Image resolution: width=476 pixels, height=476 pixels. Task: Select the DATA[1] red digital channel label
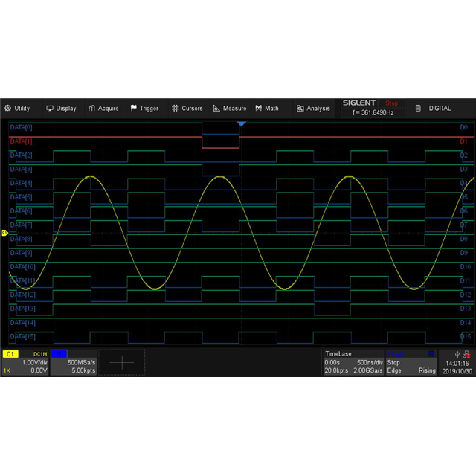click(x=21, y=141)
